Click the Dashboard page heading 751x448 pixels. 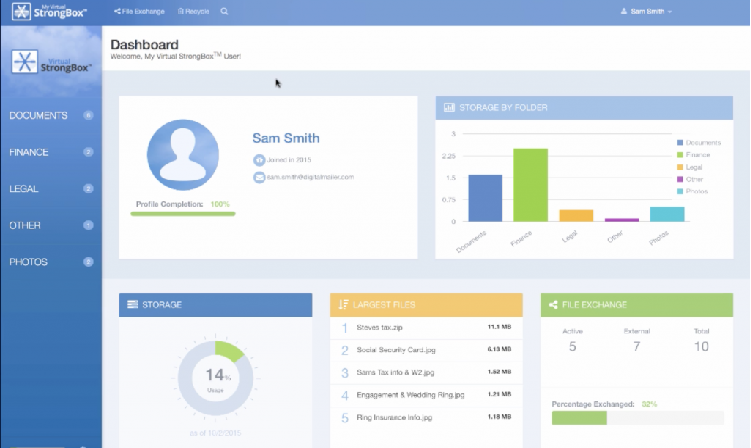[145, 45]
